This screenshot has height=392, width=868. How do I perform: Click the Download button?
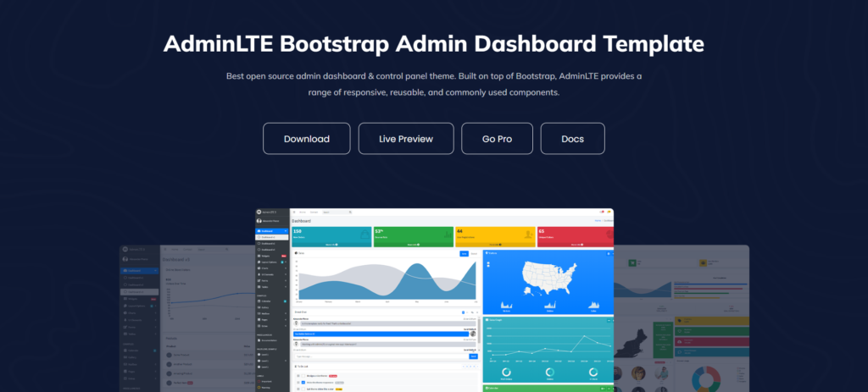[x=307, y=139]
